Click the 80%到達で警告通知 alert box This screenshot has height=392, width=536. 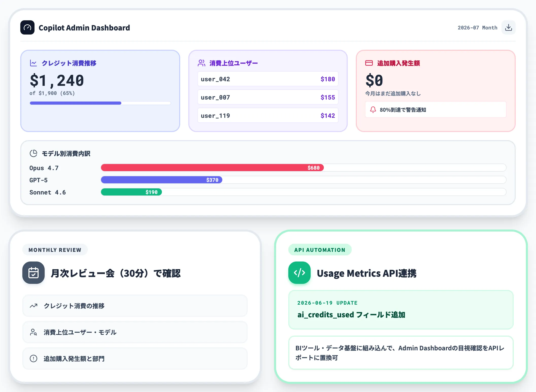[436, 110]
